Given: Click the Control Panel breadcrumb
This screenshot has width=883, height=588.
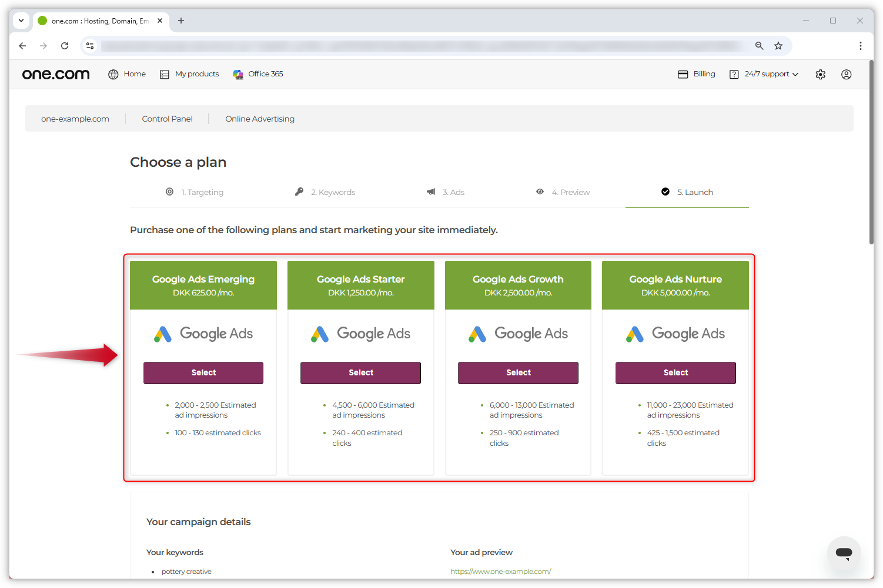Looking at the screenshot, I should [x=168, y=119].
